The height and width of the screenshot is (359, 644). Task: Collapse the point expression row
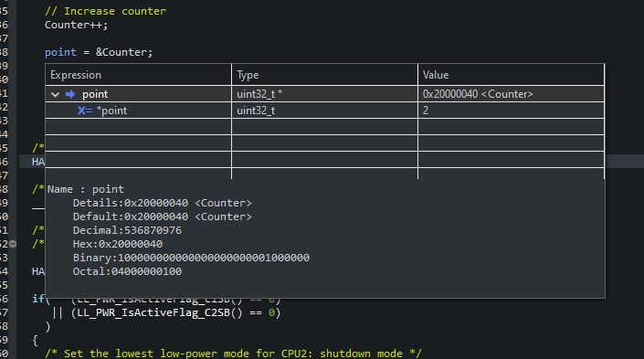point(55,94)
